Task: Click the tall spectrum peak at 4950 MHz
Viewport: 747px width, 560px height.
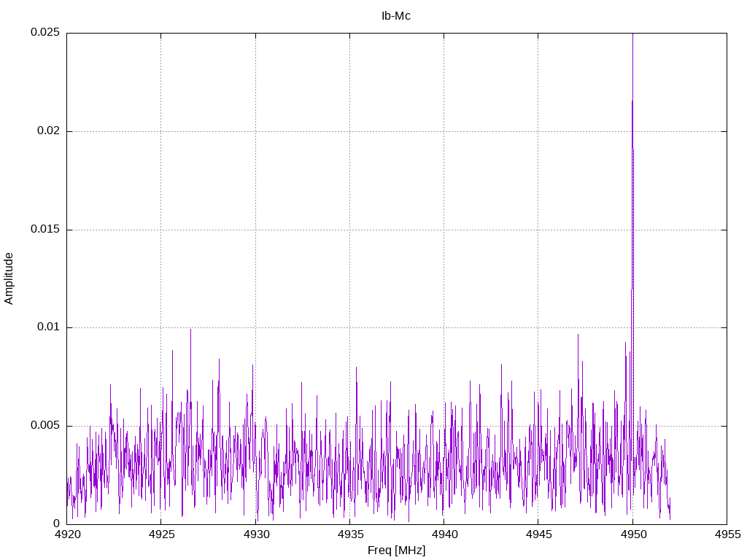Action: [632, 102]
